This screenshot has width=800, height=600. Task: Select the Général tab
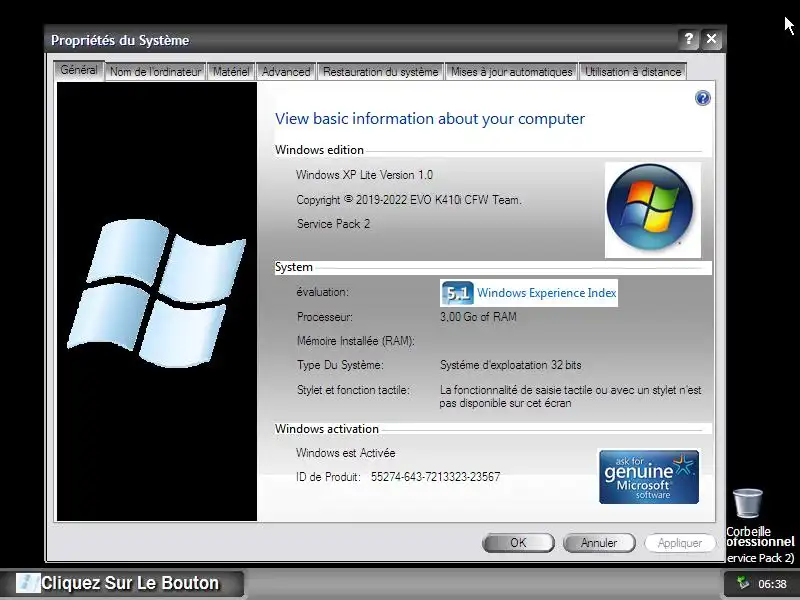79,70
